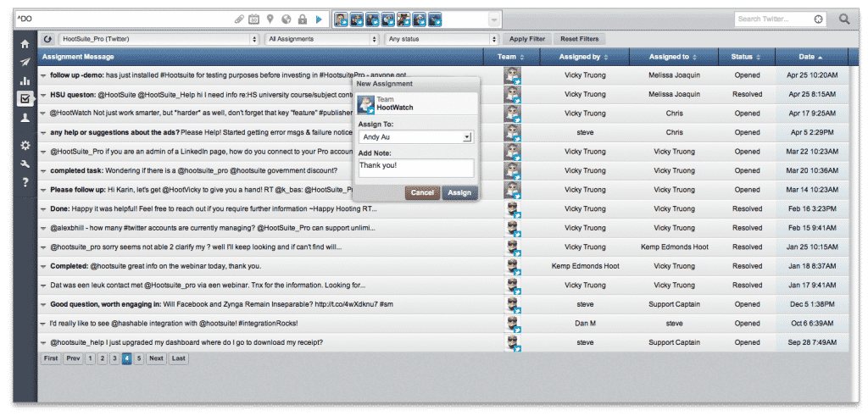Open the Settings gear in sidebar
The image size is (868, 416).
click(25, 146)
